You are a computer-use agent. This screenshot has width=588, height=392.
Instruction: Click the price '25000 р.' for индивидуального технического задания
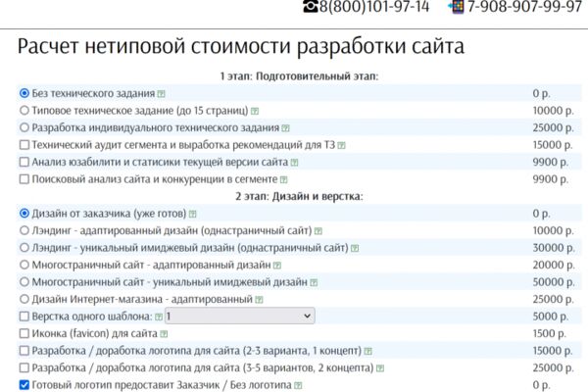pyautogui.click(x=553, y=128)
